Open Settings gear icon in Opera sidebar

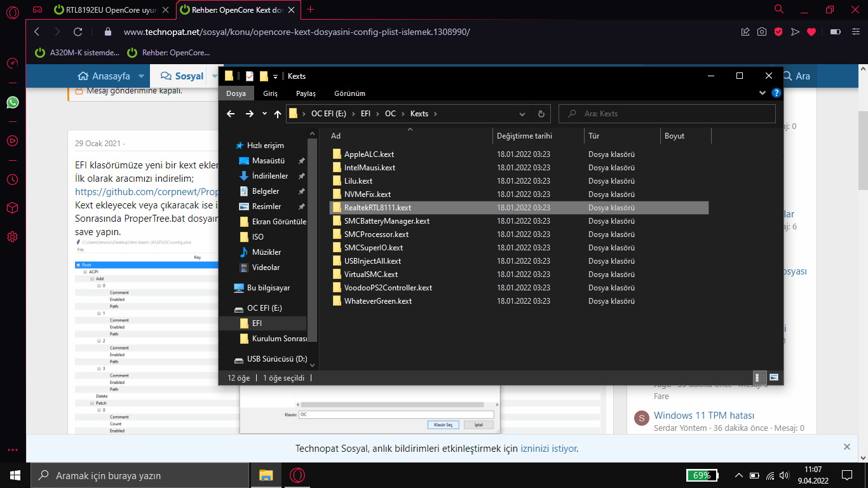[12, 237]
